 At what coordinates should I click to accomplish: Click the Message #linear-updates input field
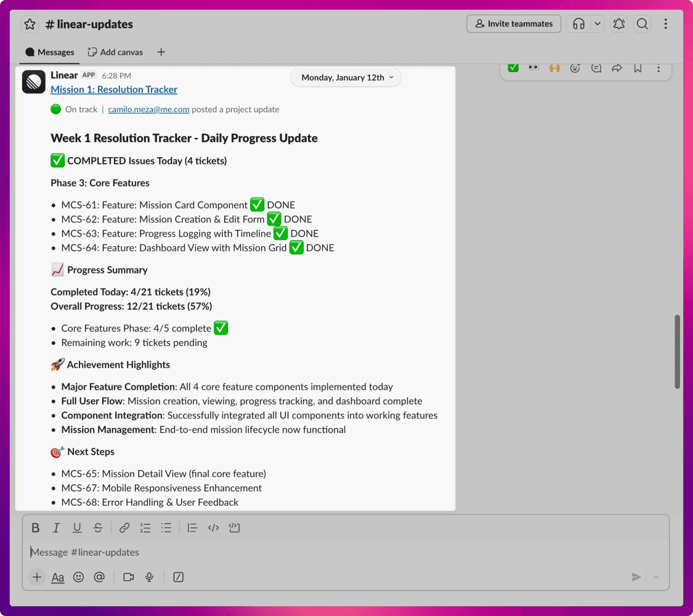click(346, 553)
